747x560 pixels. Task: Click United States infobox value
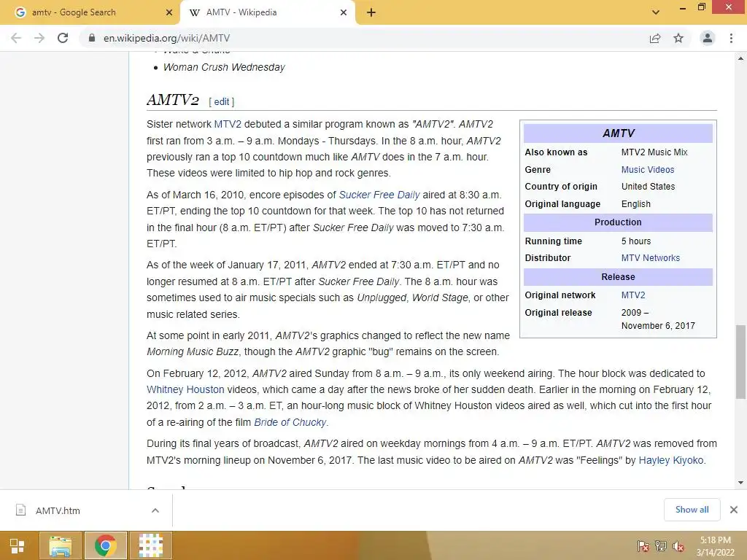[x=648, y=186]
